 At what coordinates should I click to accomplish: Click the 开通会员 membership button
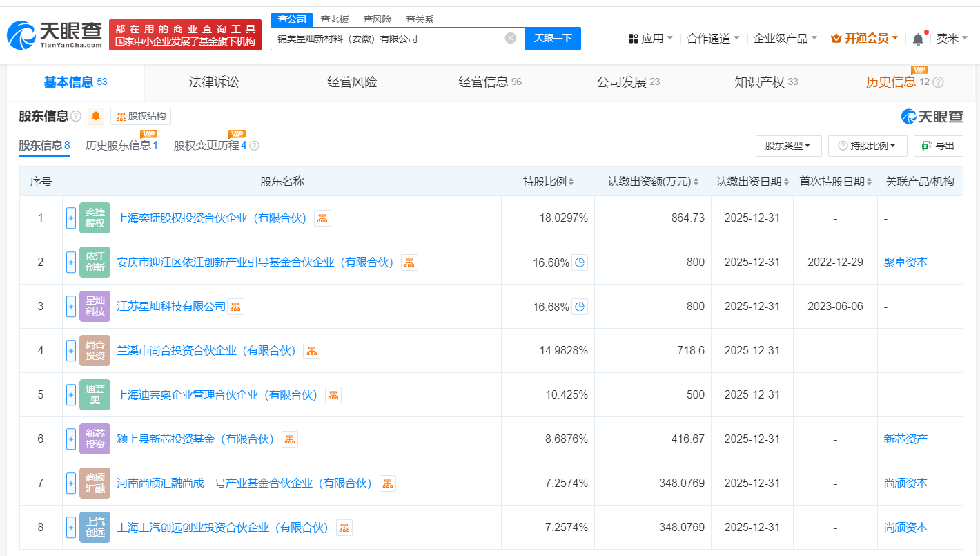864,39
